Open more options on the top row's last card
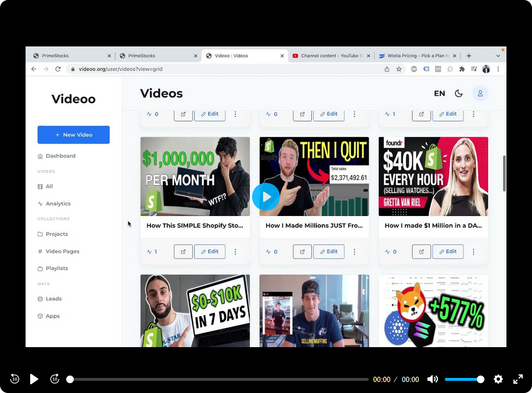532x393 pixels. (x=474, y=114)
